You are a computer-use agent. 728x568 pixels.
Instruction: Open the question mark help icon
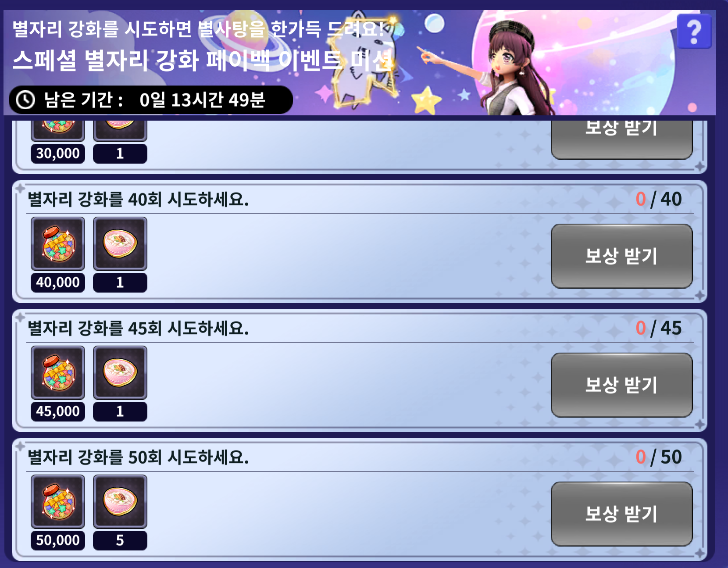(x=694, y=31)
